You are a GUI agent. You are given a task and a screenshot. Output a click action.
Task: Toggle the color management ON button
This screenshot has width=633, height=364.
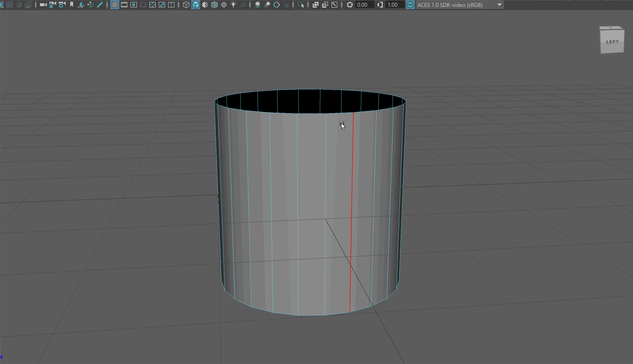(x=410, y=5)
